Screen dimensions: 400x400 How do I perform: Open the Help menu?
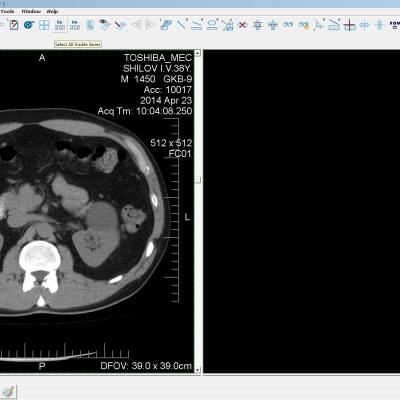pos(52,11)
